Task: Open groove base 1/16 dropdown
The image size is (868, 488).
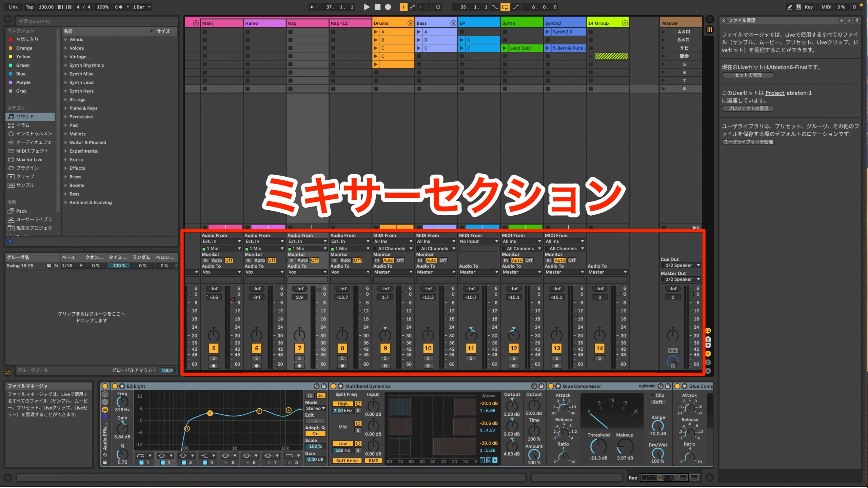Action: [72, 266]
